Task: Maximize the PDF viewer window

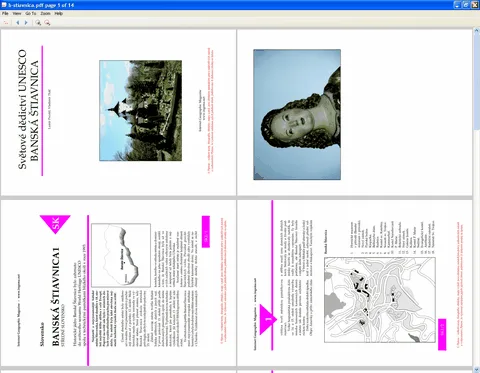Action: click(x=466, y=5)
